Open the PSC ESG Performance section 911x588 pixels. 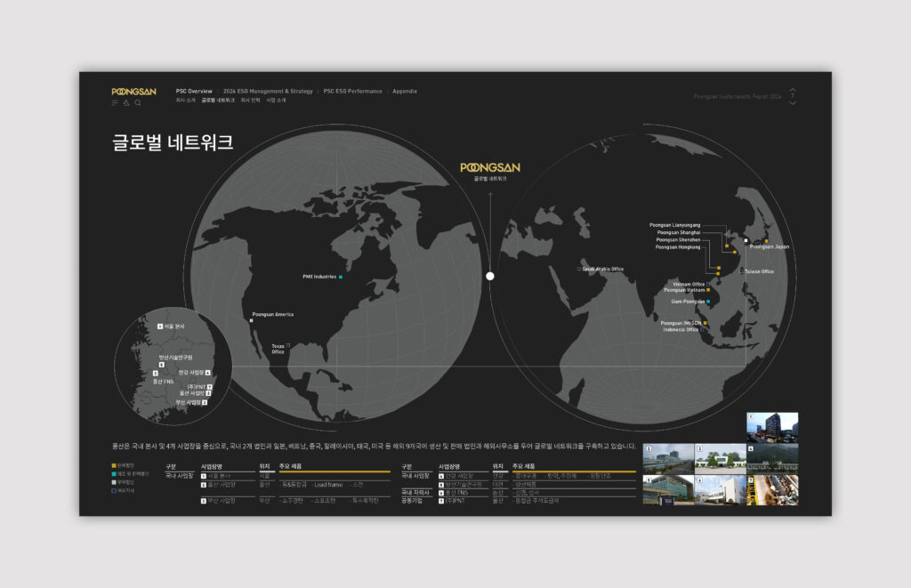(x=352, y=92)
